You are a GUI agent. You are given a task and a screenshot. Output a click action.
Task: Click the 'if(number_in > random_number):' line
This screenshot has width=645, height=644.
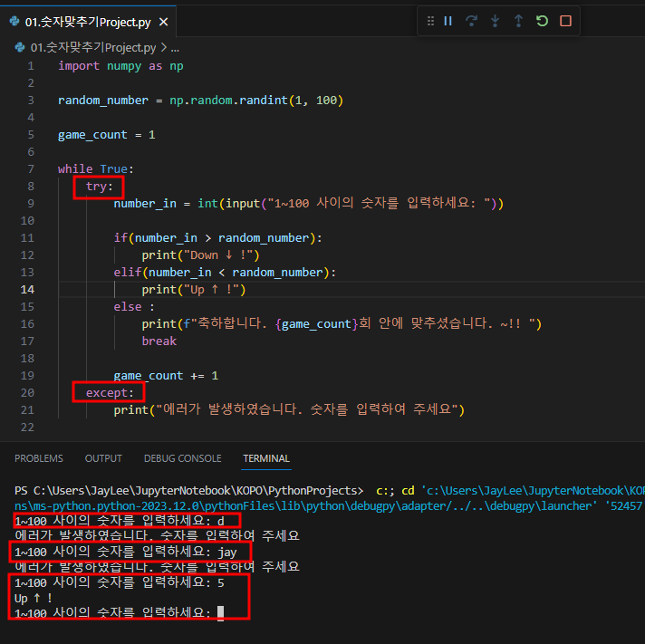[x=218, y=238]
